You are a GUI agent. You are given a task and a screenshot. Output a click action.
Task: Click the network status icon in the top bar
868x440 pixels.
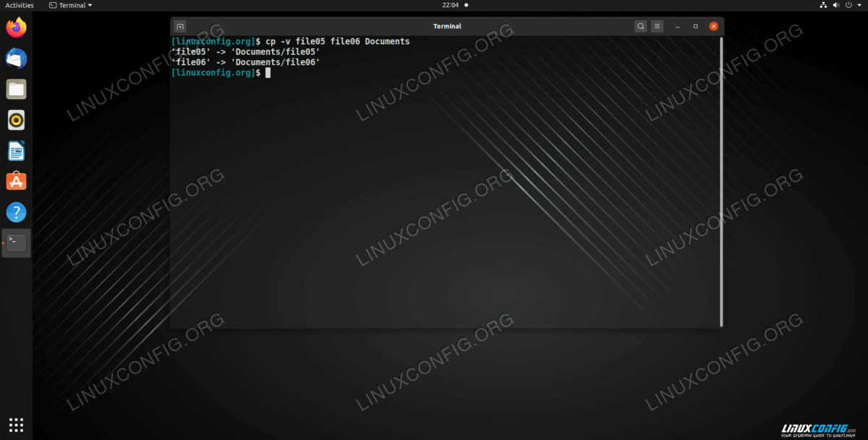tap(822, 5)
